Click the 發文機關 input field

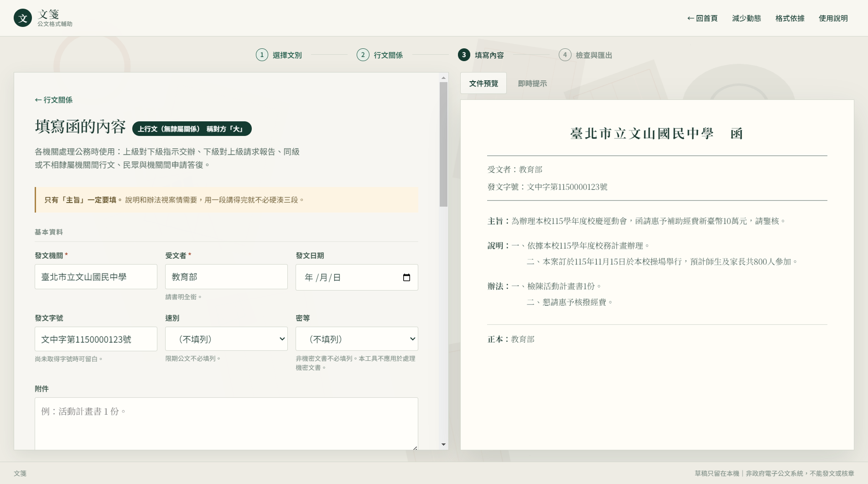click(x=96, y=277)
